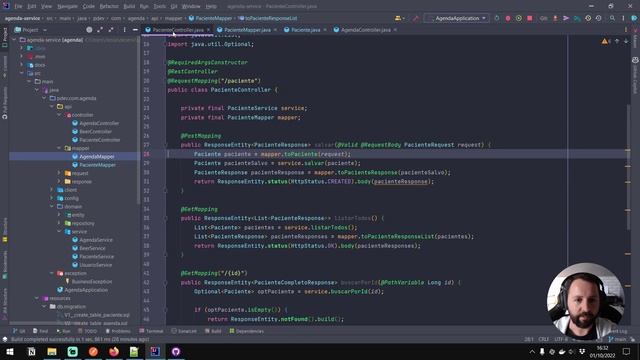This screenshot has width=640, height=360.
Task: Open File Explorer from the taskbar
Action: tap(52, 351)
